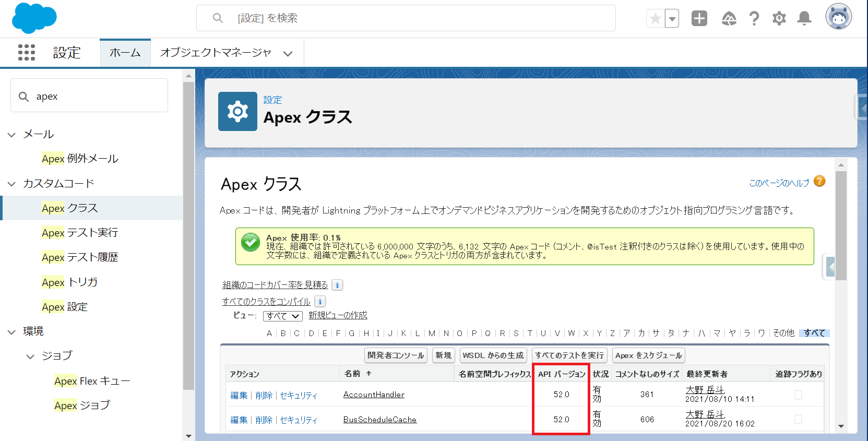
Task: Click info icon beside すべてのクラスをコンパイル
Action: pyautogui.click(x=320, y=302)
